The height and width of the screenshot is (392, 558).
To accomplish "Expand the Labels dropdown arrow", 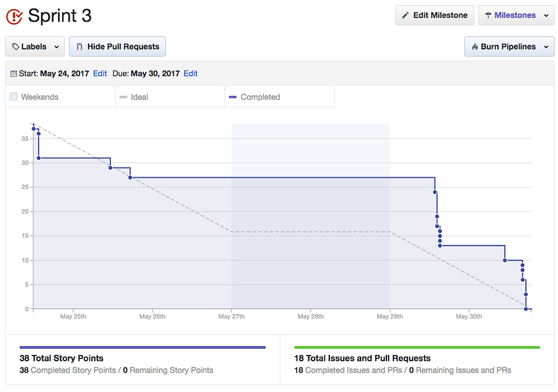I will (x=56, y=47).
